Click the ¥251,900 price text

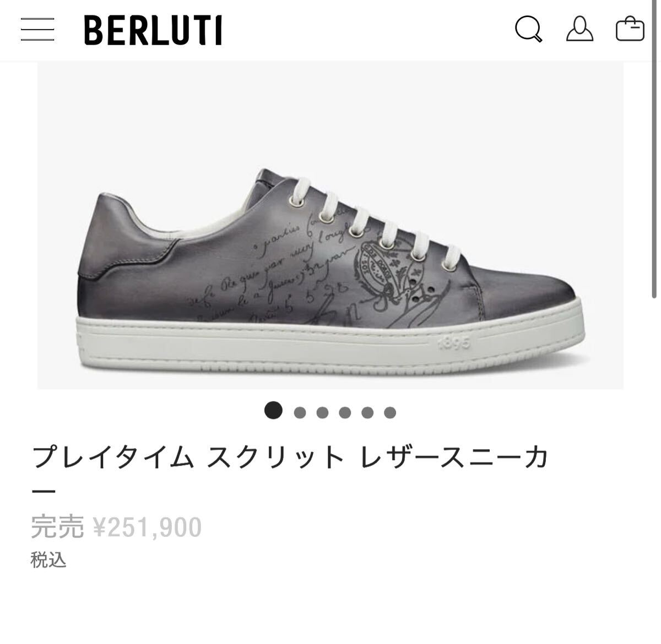(x=147, y=527)
